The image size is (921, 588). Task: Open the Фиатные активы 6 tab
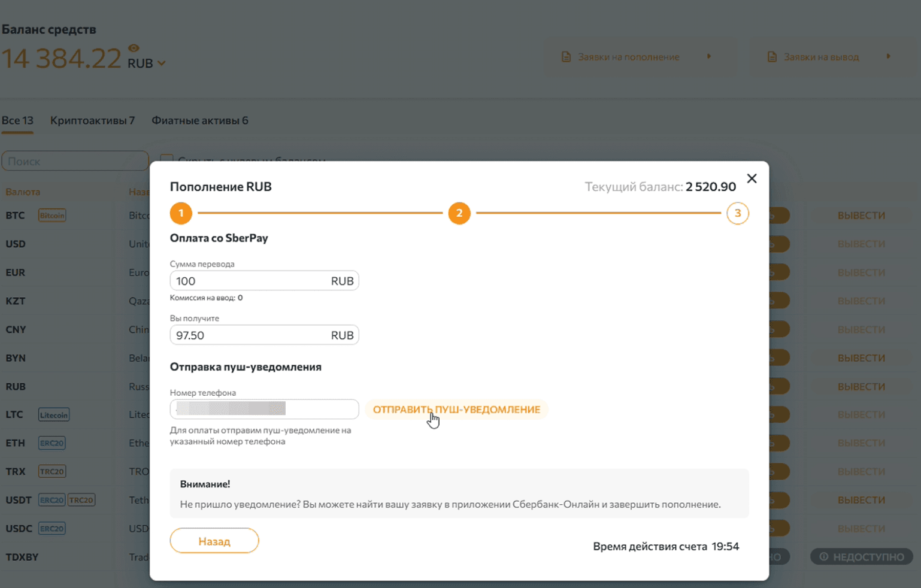tap(199, 120)
